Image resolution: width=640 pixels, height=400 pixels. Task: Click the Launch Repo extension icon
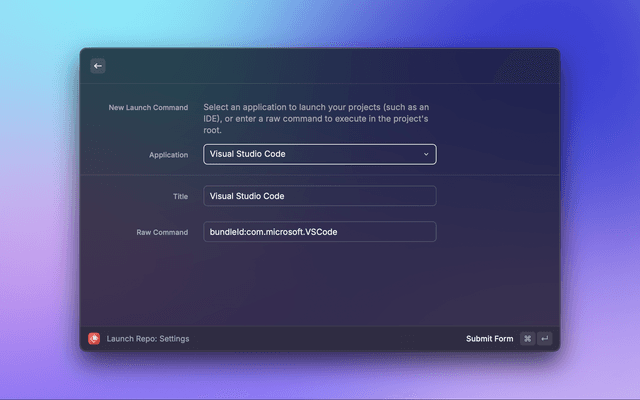coord(94,339)
